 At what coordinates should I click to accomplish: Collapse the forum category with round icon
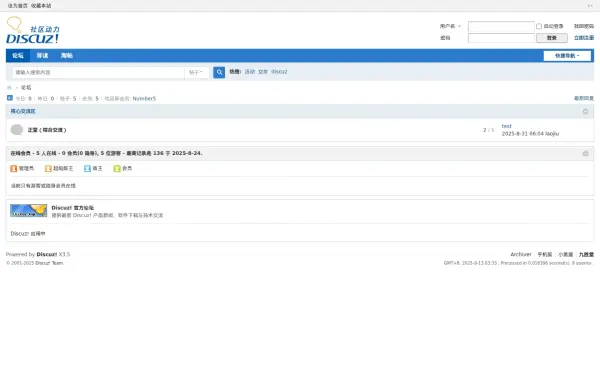[585, 111]
